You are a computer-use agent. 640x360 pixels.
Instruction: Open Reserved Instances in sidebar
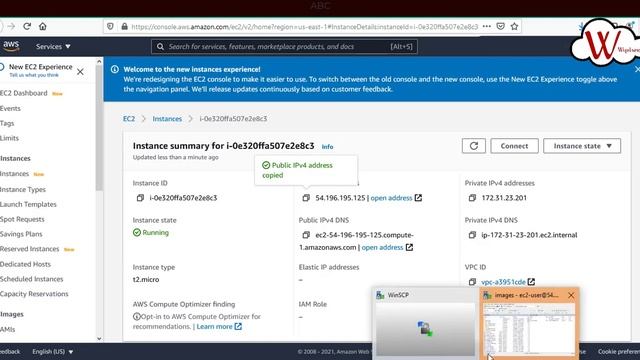point(29,249)
